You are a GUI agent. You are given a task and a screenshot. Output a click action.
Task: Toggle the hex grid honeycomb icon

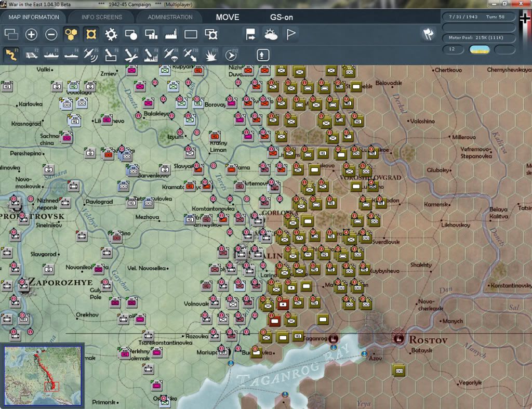[x=71, y=34]
